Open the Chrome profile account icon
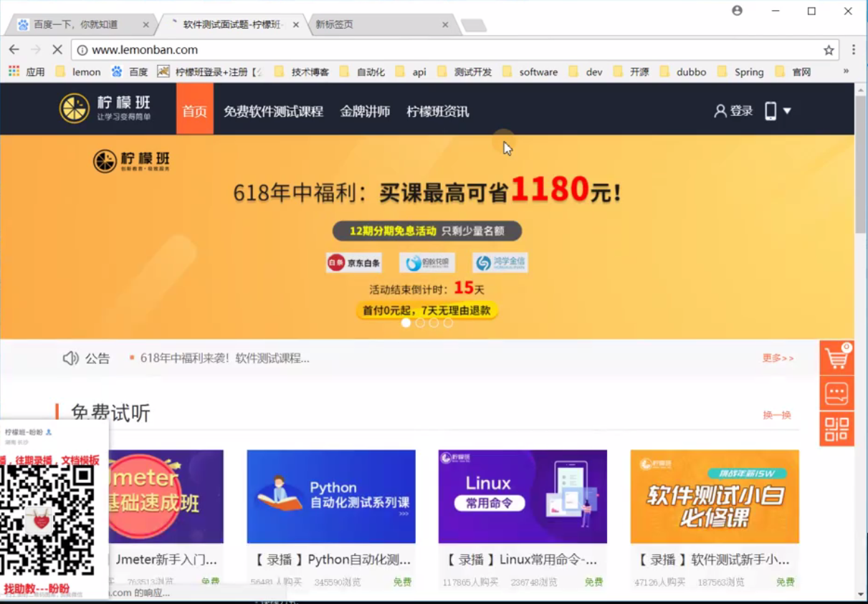 coord(737,11)
